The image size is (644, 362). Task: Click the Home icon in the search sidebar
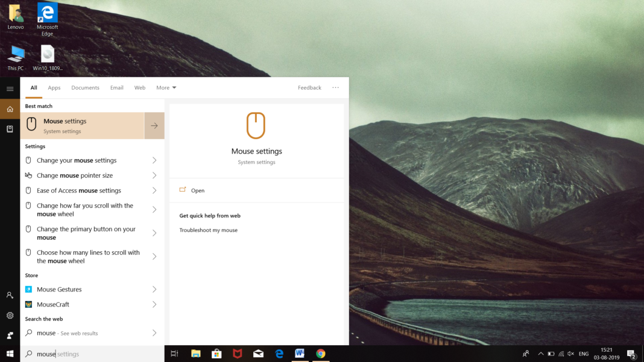coord(10,109)
